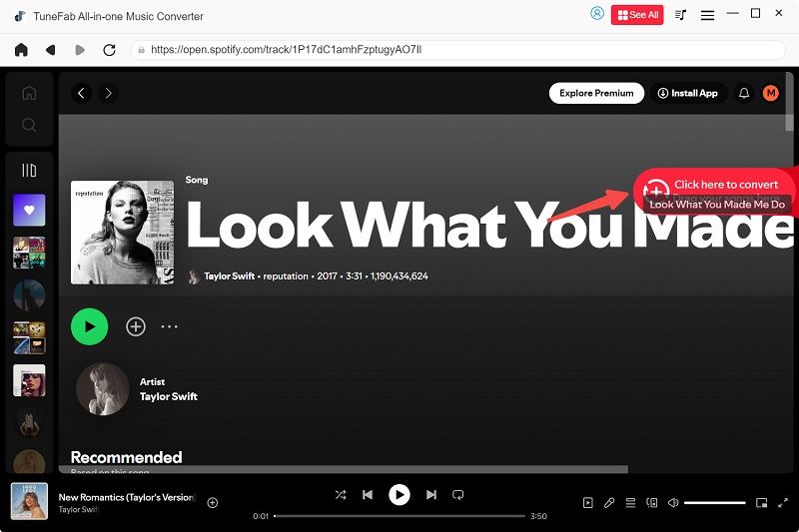799x532 pixels.
Task: Click Install App button
Action: (x=688, y=93)
